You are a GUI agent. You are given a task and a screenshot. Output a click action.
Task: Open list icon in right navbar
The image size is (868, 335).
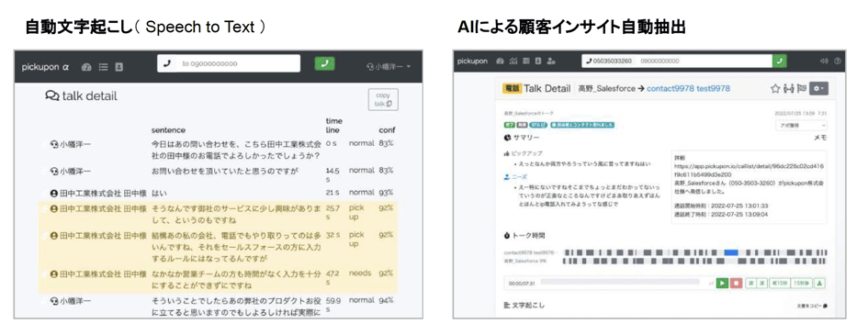(526, 61)
